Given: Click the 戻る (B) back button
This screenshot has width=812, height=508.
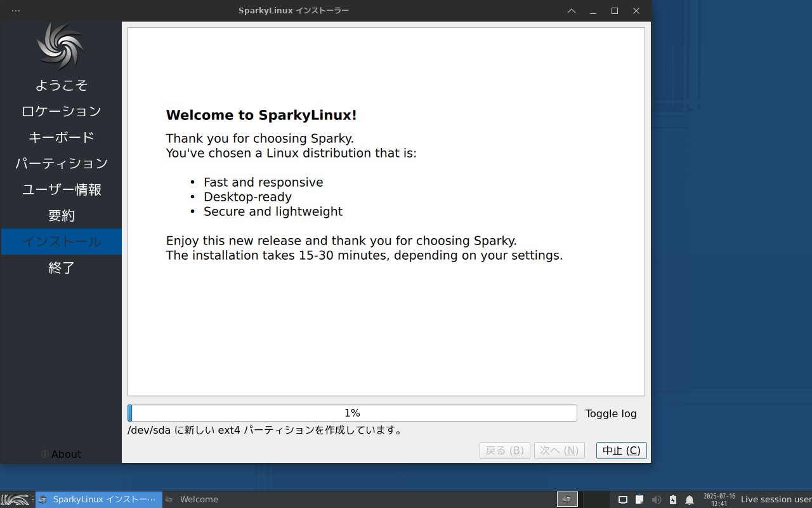Looking at the screenshot, I should [x=504, y=450].
